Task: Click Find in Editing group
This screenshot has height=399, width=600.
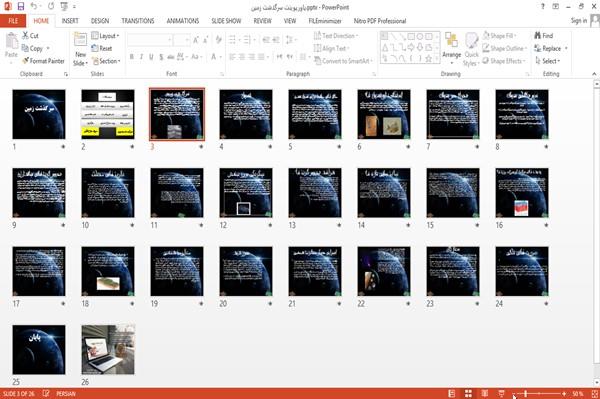Action: [x=544, y=36]
